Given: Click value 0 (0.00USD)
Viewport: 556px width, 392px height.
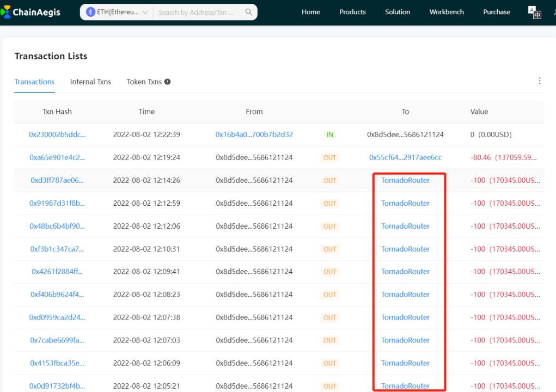Looking at the screenshot, I should click(x=491, y=134).
